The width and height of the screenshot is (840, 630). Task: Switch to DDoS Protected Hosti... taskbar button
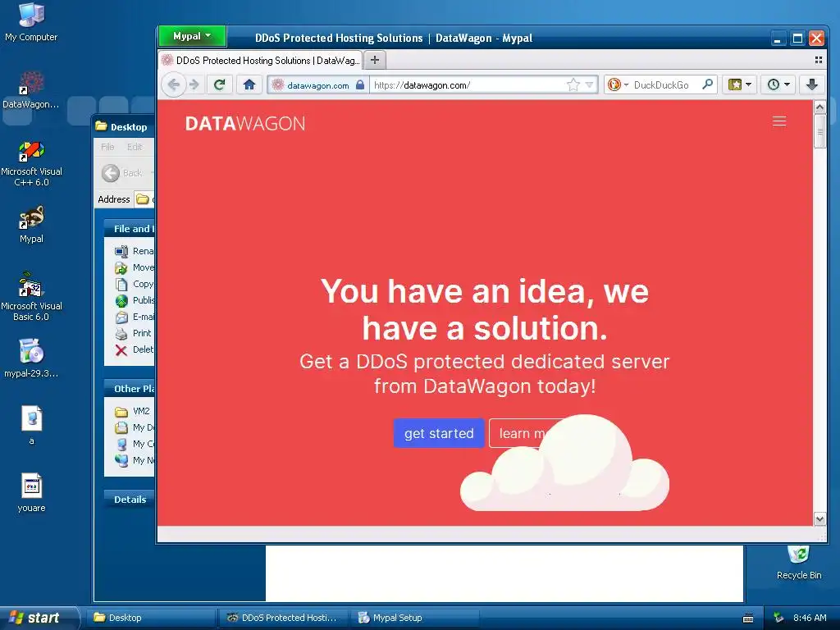pos(285,618)
